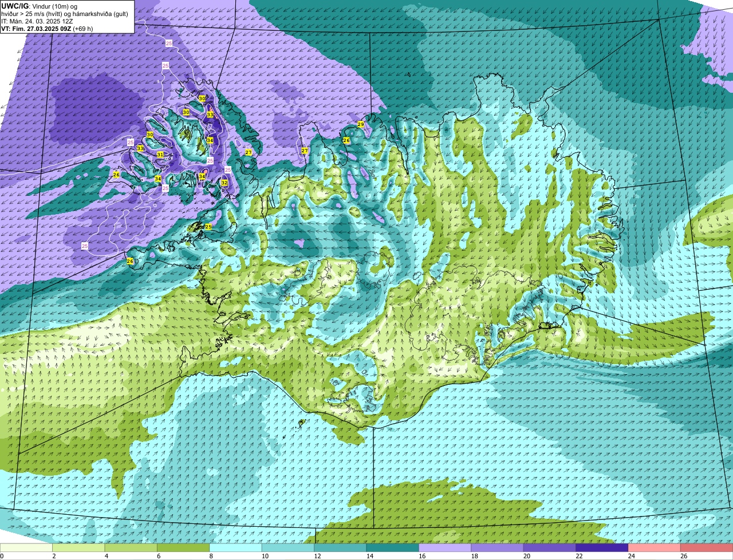Click the 22–24 m/s dark indigo legend swatch

click(x=602, y=547)
